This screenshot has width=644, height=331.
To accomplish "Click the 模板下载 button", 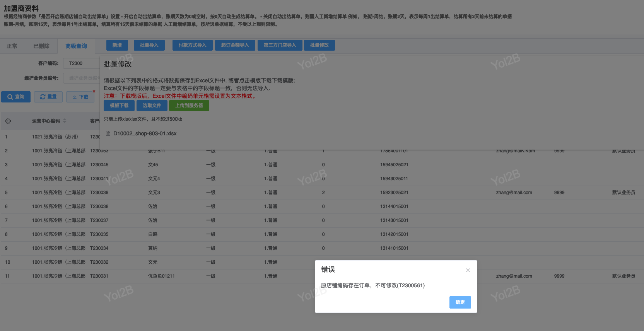I will (x=119, y=106).
